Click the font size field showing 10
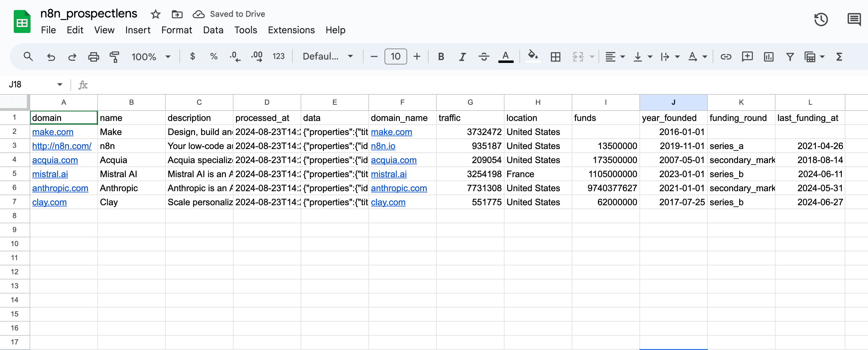The height and width of the screenshot is (350, 868). pyautogui.click(x=396, y=56)
